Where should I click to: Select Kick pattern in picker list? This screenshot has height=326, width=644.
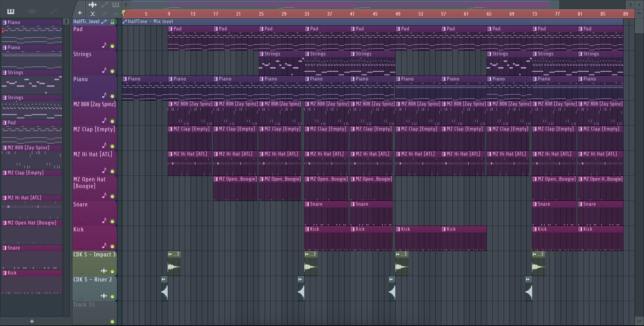tap(32, 273)
